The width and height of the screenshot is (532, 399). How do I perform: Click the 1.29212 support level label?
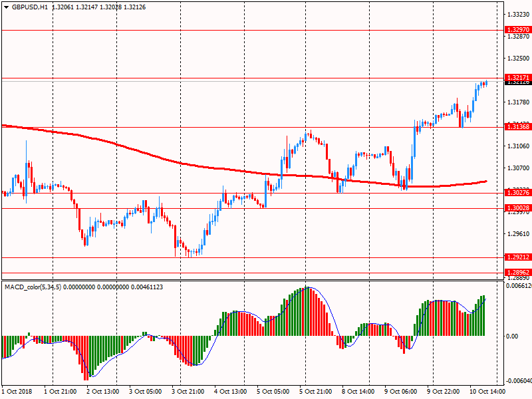[517, 257]
